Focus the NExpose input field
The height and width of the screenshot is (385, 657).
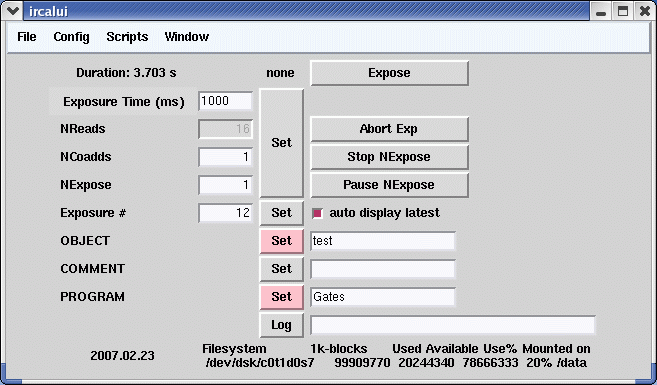click(225, 185)
